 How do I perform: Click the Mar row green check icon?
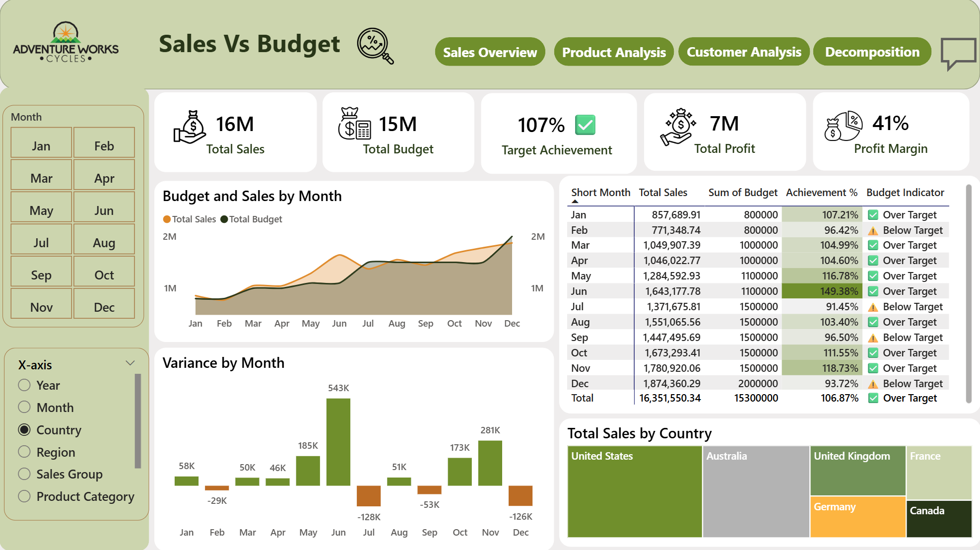point(873,245)
